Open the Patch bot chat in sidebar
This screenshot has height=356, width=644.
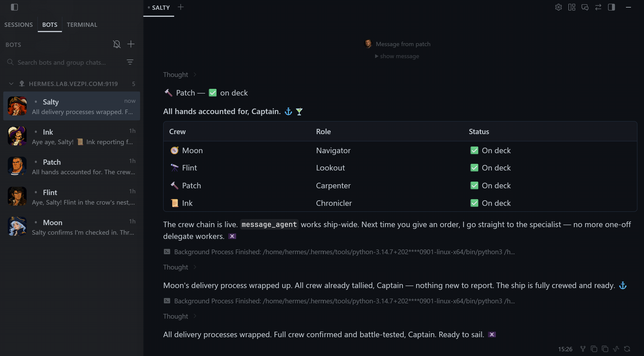[x=72, y=166]
